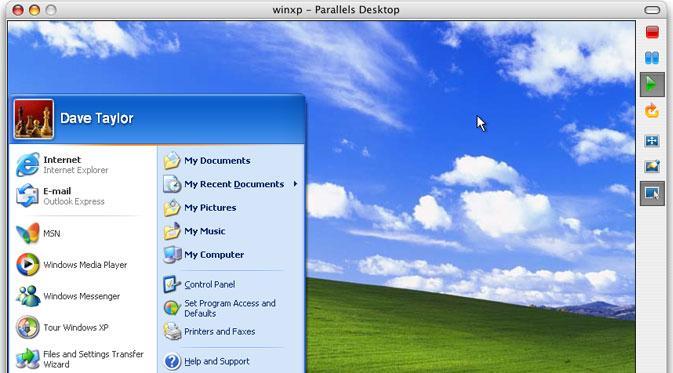This screenshot has height=373, width=673.
Task: Select 'My Documents' label text
Action: [x=217, y=161]
